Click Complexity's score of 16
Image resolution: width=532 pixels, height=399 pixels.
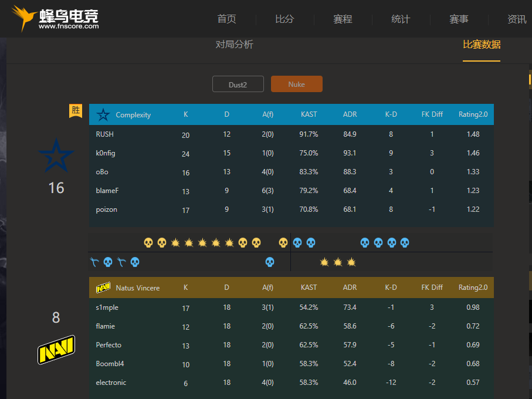point(56,188)
